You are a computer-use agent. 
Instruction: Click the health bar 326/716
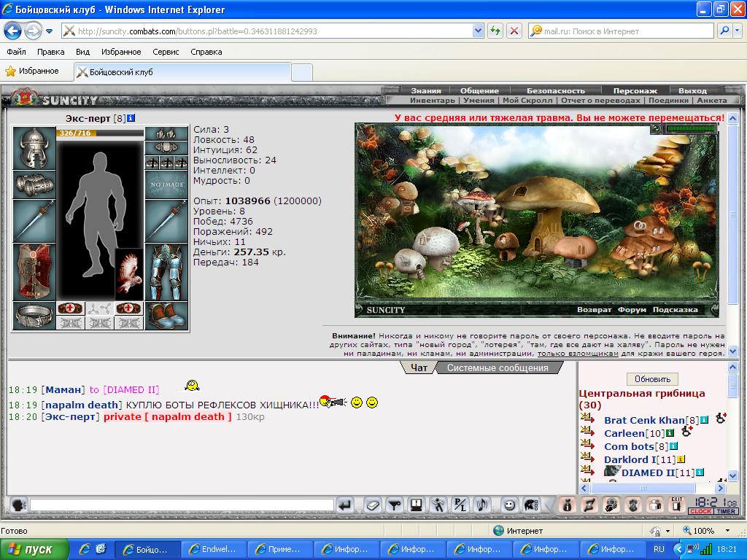[x=99, y=133]
